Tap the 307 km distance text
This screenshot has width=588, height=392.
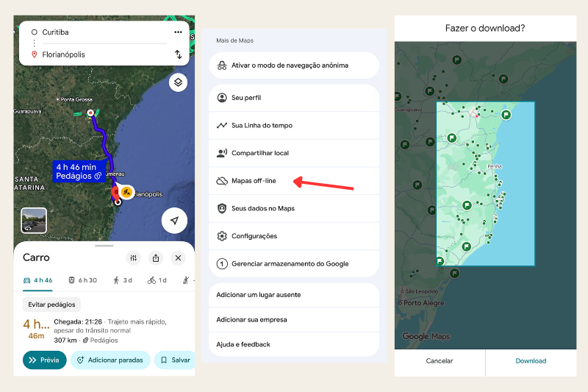[x=65, y=341]
